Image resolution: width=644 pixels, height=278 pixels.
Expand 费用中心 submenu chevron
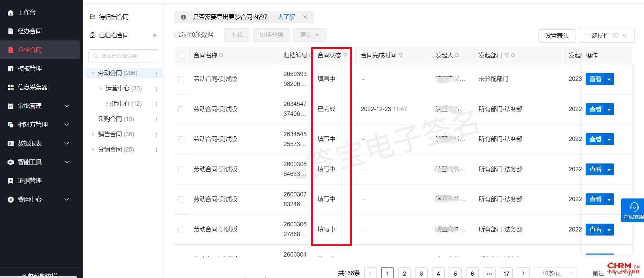tap(67, 199)
